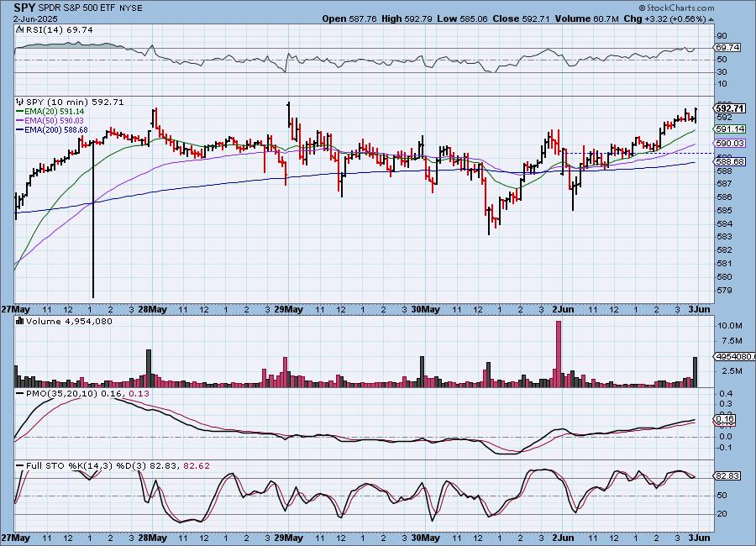Click the up triangle after Chg +3.32 (+0.56%)
This screenshot has width=756, height=546.
point(711,19)
